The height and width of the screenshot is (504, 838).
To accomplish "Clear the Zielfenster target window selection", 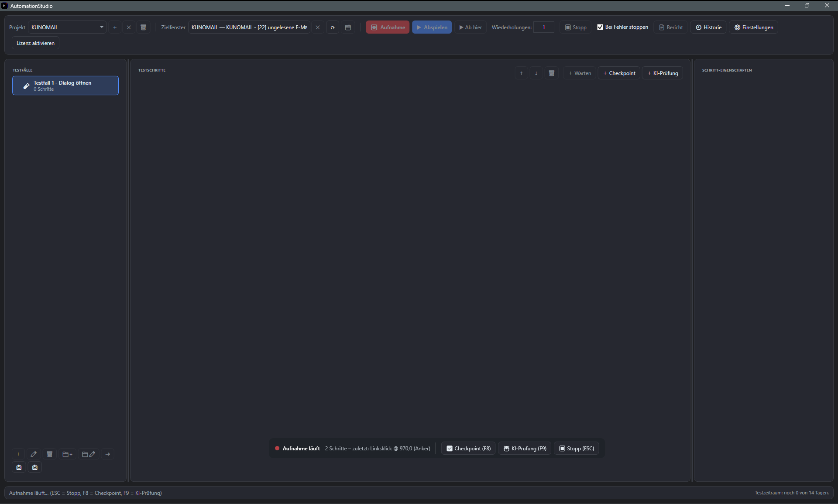I will pyautogui.click(x=318, y=27).
